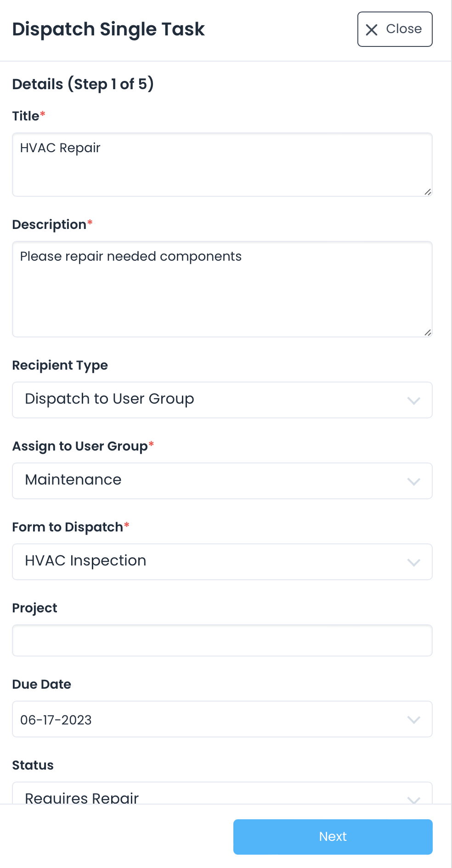This screenshot has height=868, width=452.
Task: Open the 'Requires Repair' status dropdown
Action: coord(211,795)
